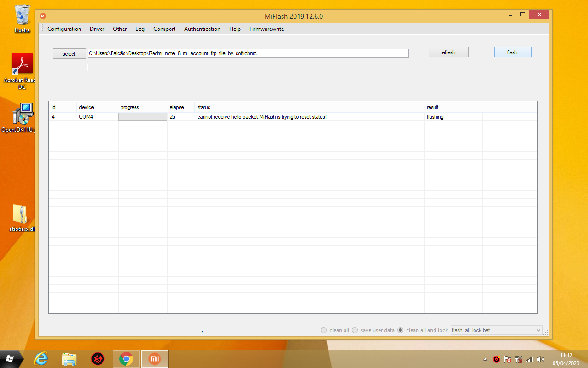Open the Help menu
This screenshot has width=588, height=368.
[235, 29]
